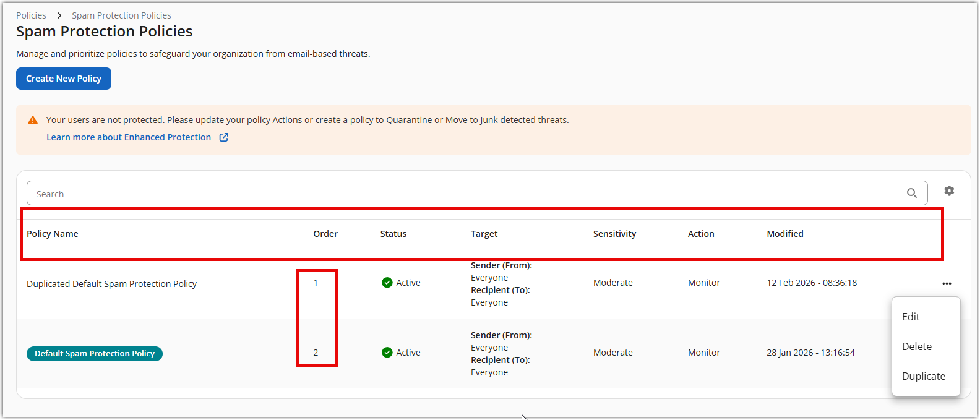The image size is (980, 420).
Task: Open the Default Spam Protection Policy badge
Action: 95,354
